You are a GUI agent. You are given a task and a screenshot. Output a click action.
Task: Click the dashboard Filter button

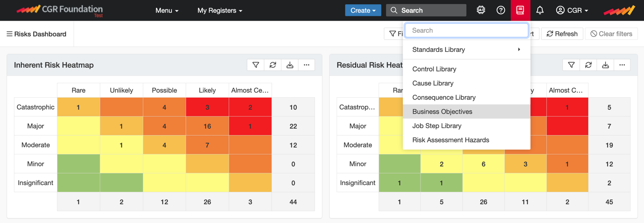pyautogui.click(x=394, y=34)
